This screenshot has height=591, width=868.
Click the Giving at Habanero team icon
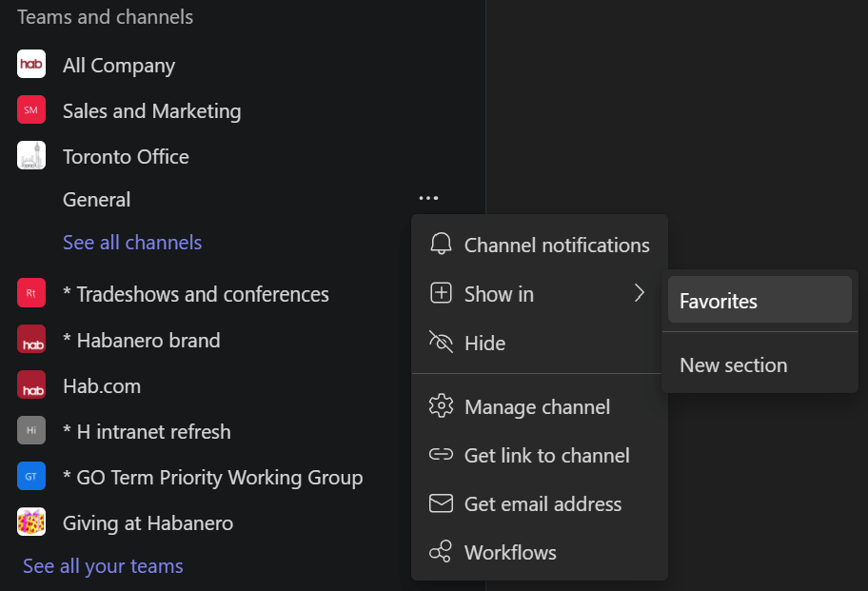click(31, 522)
